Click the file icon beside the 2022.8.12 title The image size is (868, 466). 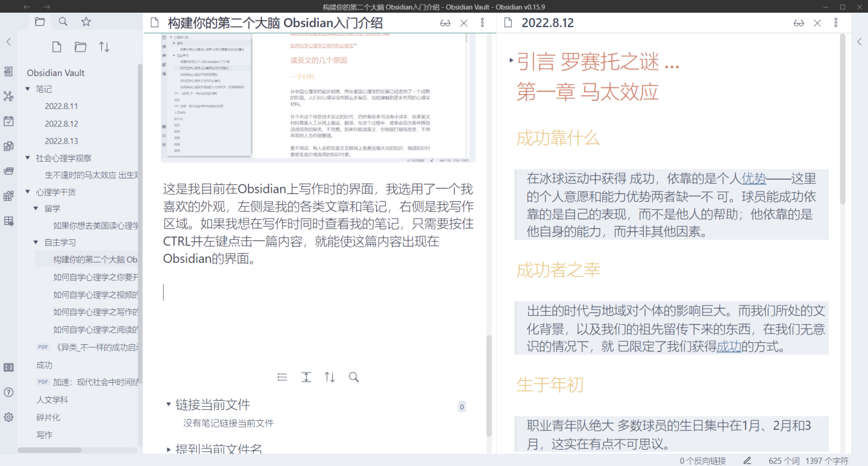[508, 23]
